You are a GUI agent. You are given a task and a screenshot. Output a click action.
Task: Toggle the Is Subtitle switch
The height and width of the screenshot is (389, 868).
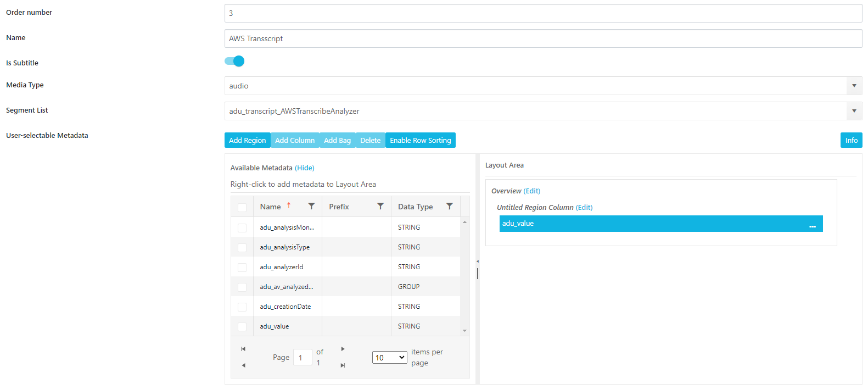click(x=234, y=62)
